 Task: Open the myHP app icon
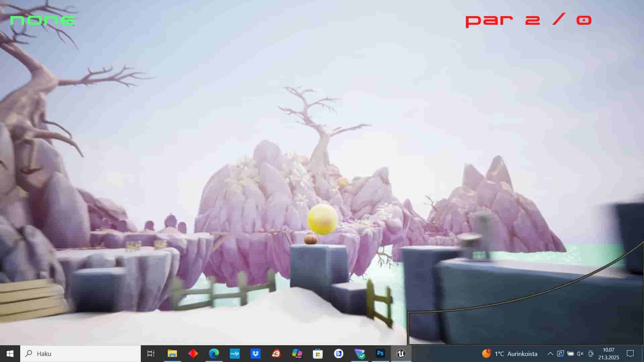[x=234, y=354]
